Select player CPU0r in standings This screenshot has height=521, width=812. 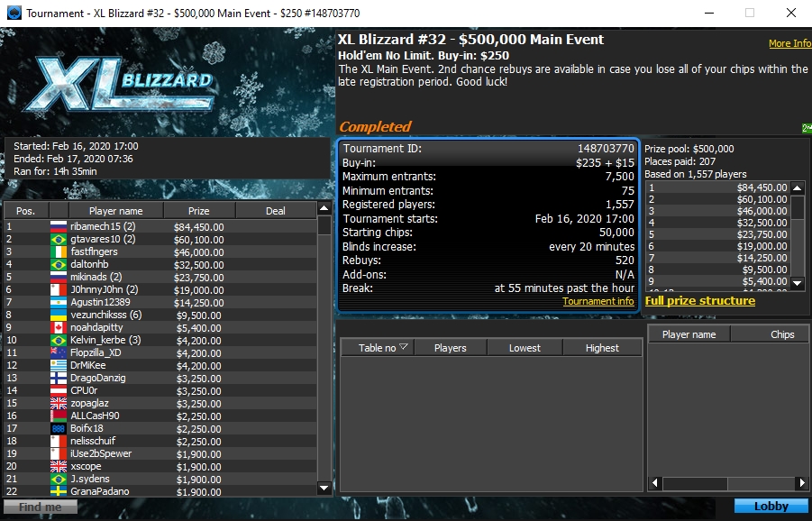click(x=160, y=390)
